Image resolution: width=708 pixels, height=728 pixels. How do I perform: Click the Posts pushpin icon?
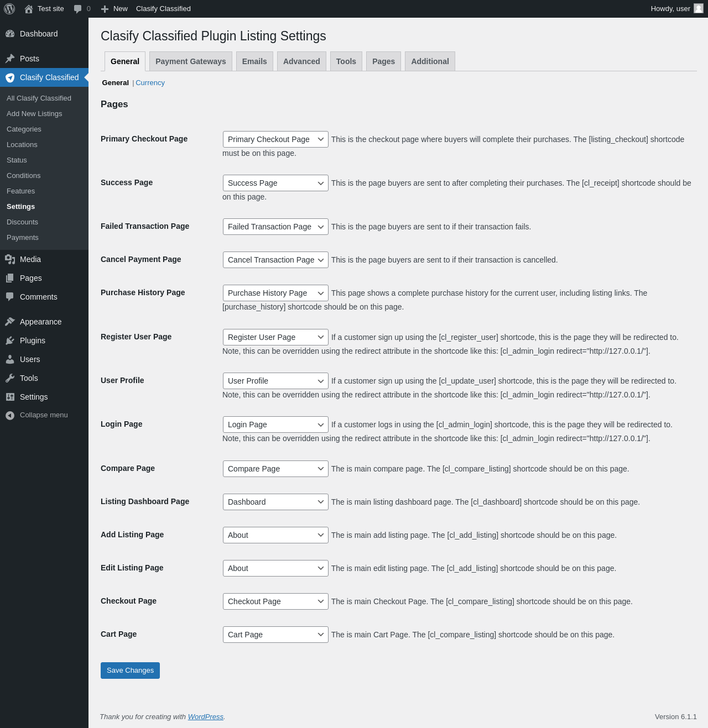pyautogui.click(x=10, y=59)
